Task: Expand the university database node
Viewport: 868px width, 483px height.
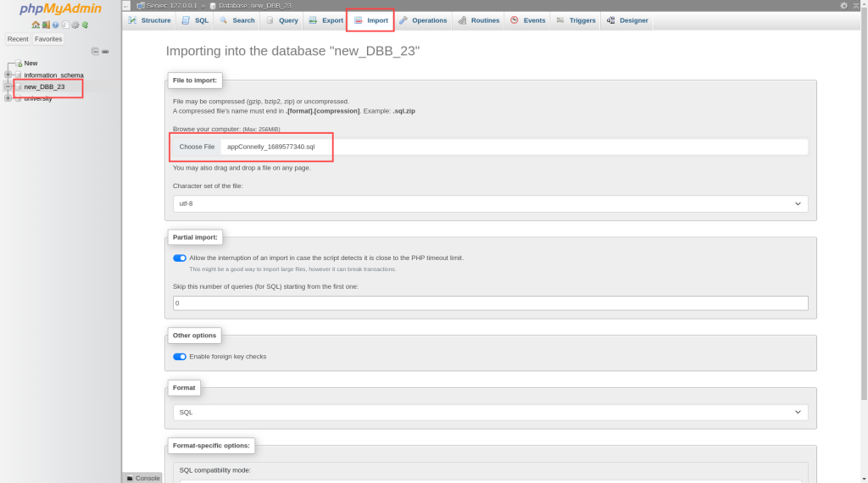Action: [x=8, y=98]
